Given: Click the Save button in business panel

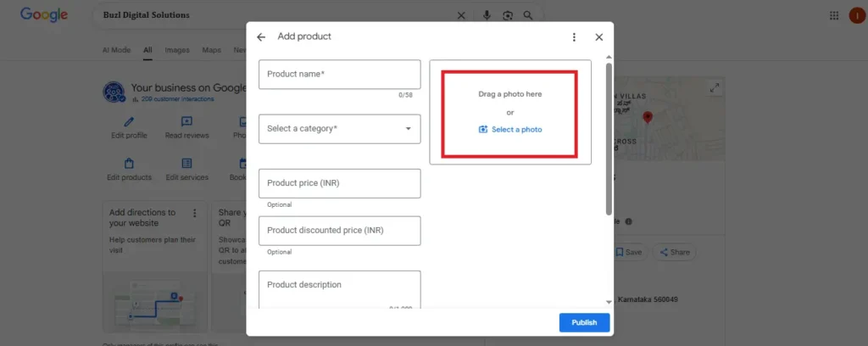Looking at the screenshot, I should point(628,252).
